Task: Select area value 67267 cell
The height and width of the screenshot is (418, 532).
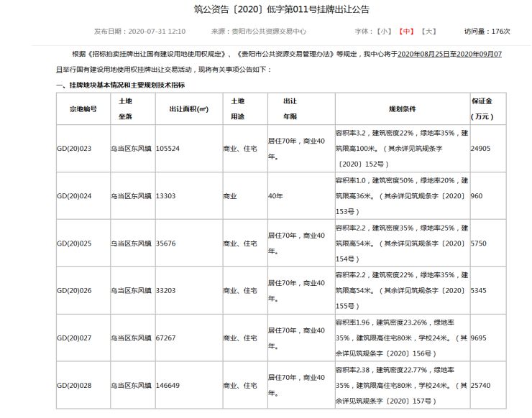Action: (167, 338)
